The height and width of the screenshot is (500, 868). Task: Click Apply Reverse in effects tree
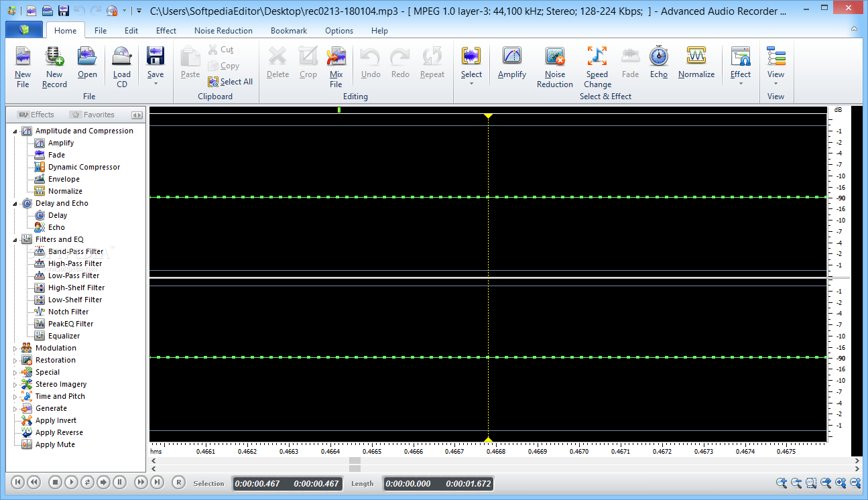[59, 433]
